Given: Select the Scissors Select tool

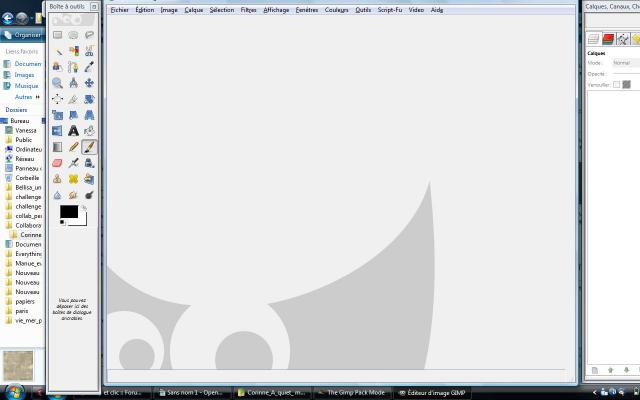Looking at the screenshot, I should pyautogui.click(x=89, y=51).
